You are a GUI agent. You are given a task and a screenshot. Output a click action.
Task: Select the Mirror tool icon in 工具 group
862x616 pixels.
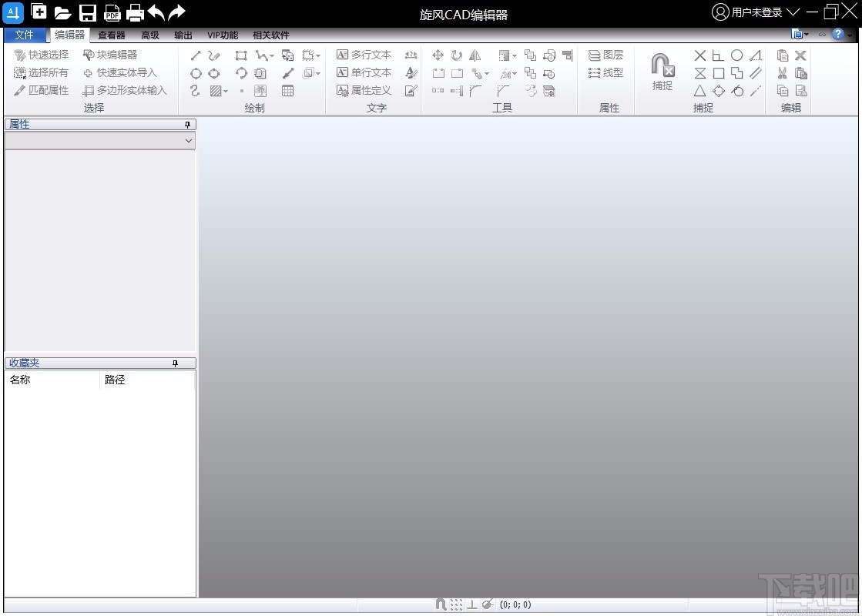[x=475, y=55]
